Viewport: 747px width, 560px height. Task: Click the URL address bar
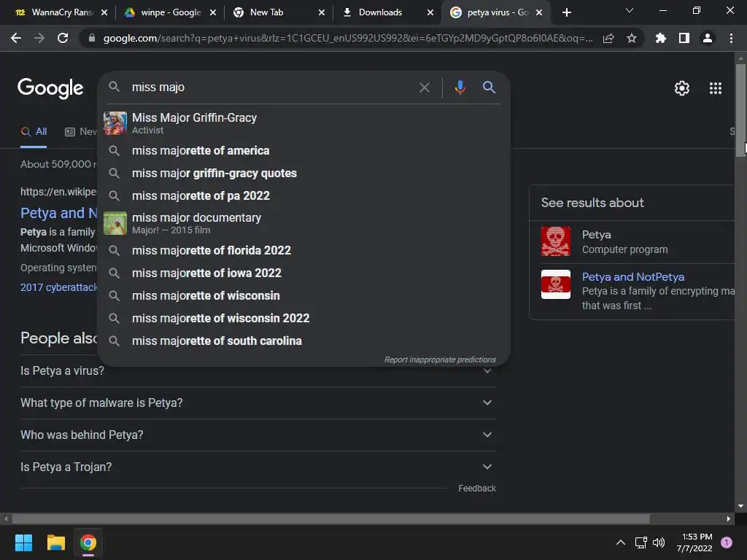[x=348, y=38]
